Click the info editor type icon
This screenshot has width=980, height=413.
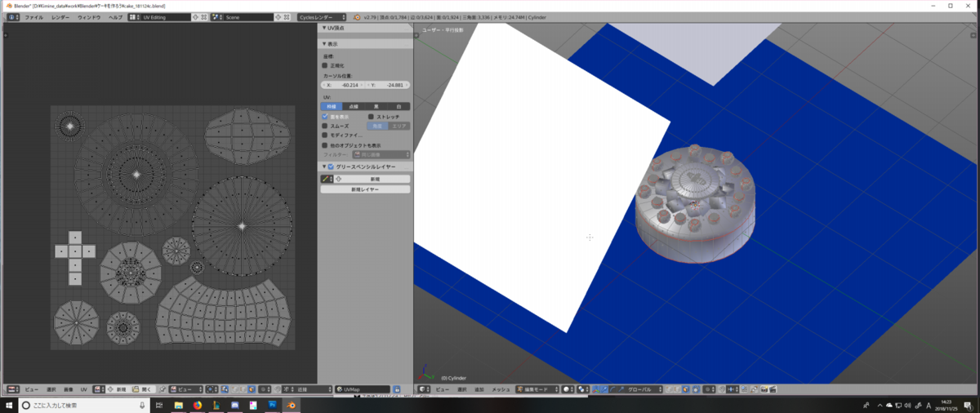click(x=11, y=17)
